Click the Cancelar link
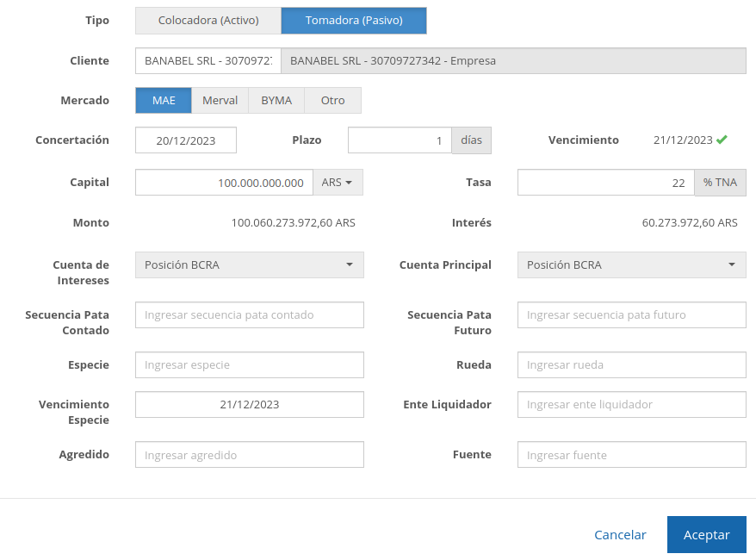This screenshot has height=560, width=756. 620,535
